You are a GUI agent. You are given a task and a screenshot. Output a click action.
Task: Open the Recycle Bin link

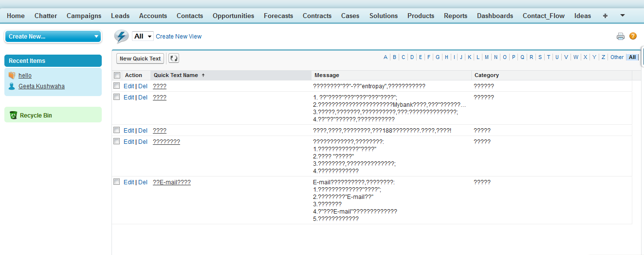(x=36, y=116)
